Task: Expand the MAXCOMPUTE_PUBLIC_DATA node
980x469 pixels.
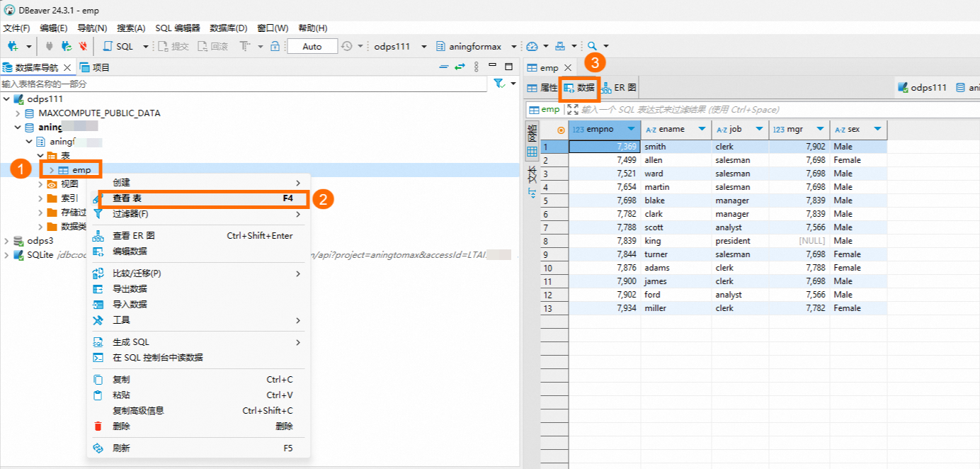Action: tap(18, 113)
